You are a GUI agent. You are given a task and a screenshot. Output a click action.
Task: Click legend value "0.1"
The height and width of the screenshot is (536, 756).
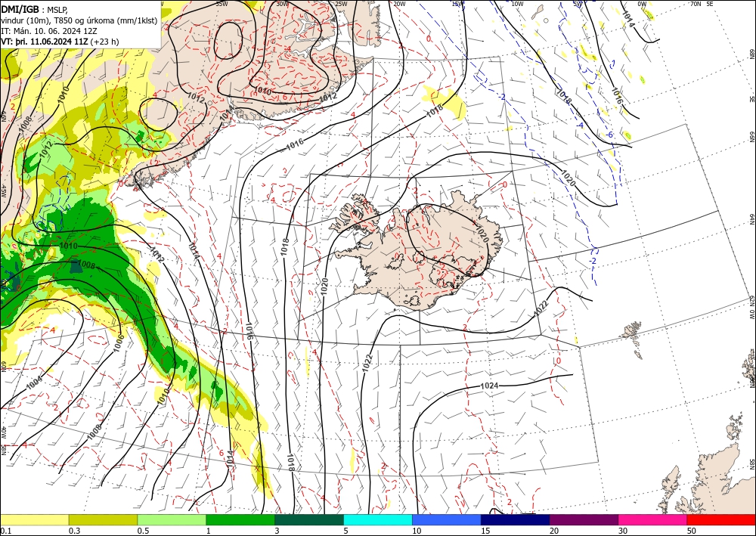coord(5,531)
